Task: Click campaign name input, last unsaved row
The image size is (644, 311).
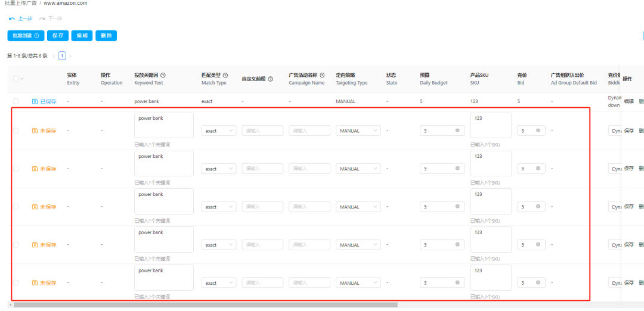Action: click(309, 283)
